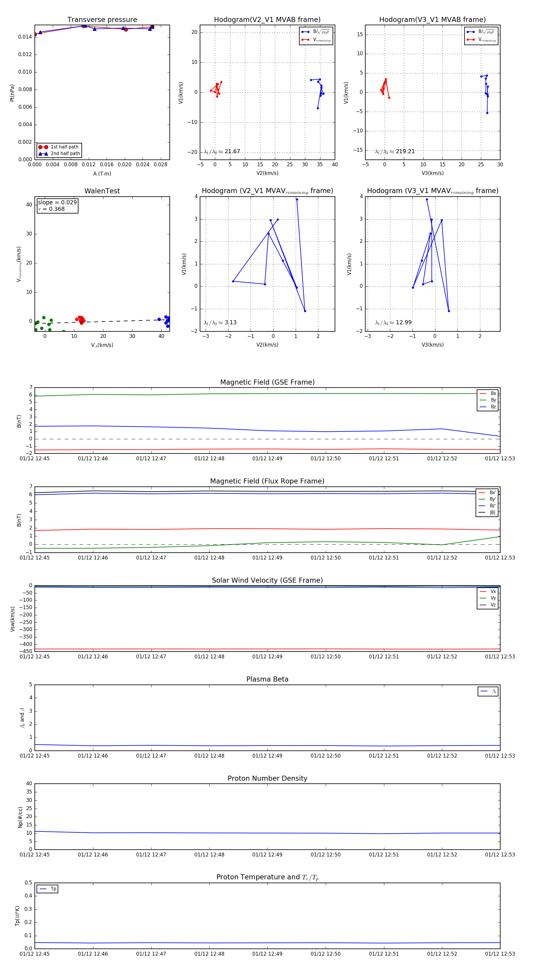
Task: Click 'V_A(km/s)' axis label on WalenTest
Action: (x=102, y=345)
